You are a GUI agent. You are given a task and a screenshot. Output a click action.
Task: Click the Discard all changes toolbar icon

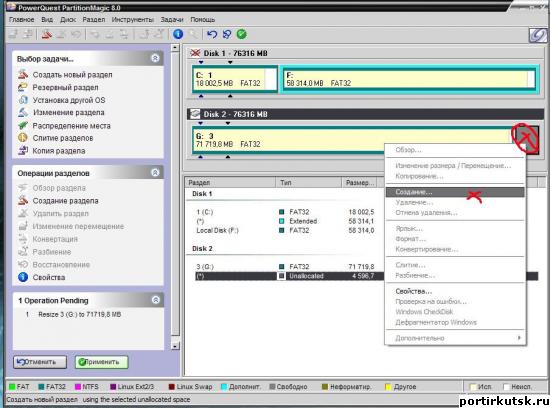click(x=227, y=34)
